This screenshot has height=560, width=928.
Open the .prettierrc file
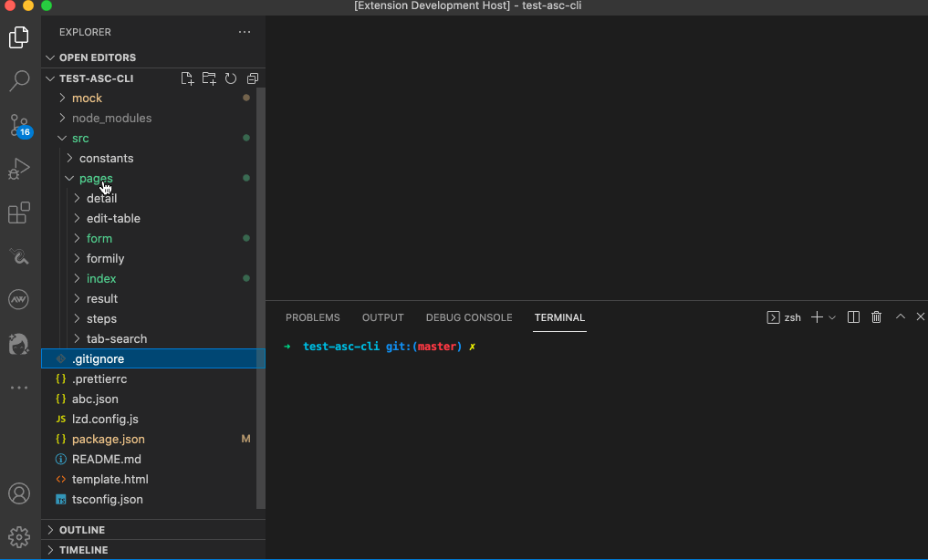149,379
